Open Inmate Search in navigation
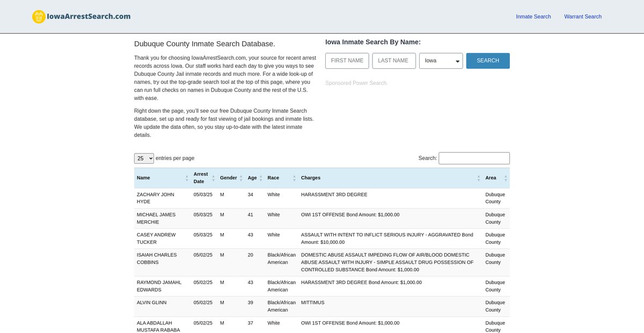Viewport: 644px width, 333px height. point(533,17)
